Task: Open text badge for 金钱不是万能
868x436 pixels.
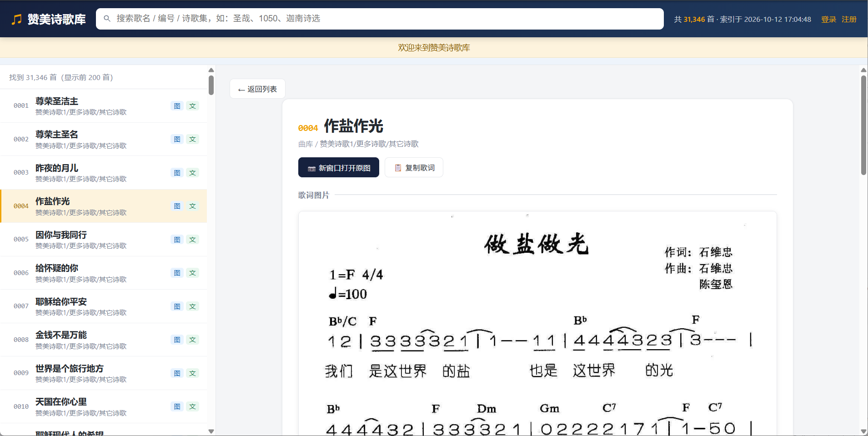Action: 193,340
